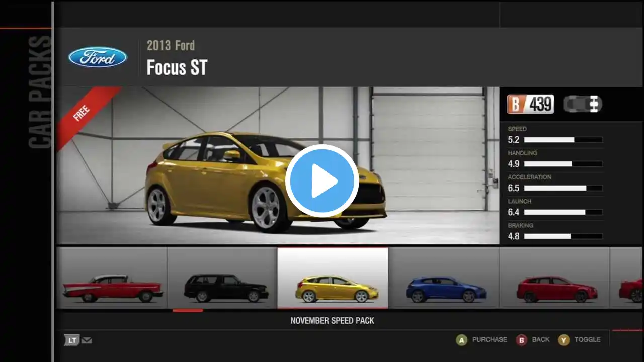Click the large blue play button
This screenshot has width=644, height=362.
pos(322,181)
